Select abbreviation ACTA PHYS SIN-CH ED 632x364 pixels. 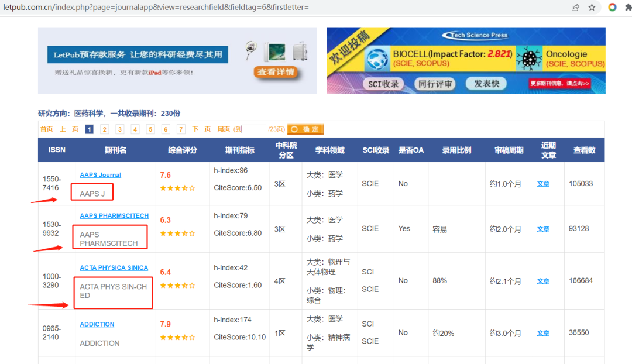(x=114, y=291)
